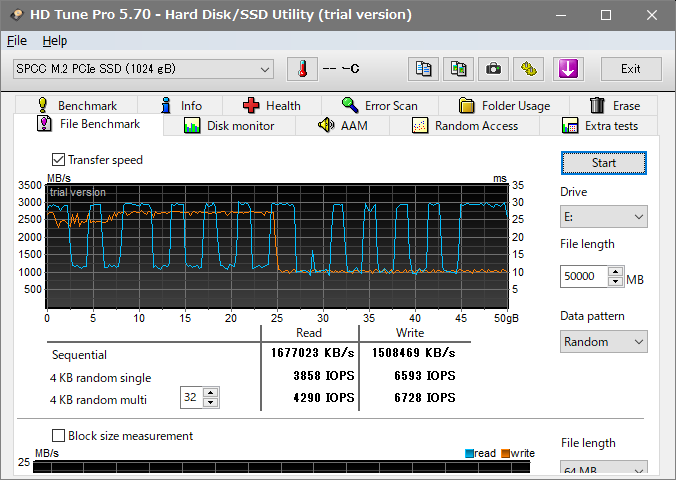The width and height of the screenshot is (676, 480).
Task: Minimize the HD Tune Pro window
Action: coord(561,15)
